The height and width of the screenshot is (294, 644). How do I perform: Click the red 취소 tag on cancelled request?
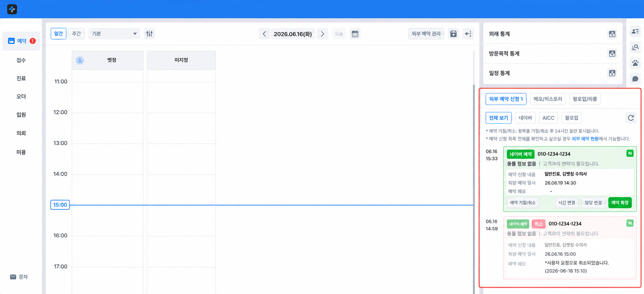point(539,224)
